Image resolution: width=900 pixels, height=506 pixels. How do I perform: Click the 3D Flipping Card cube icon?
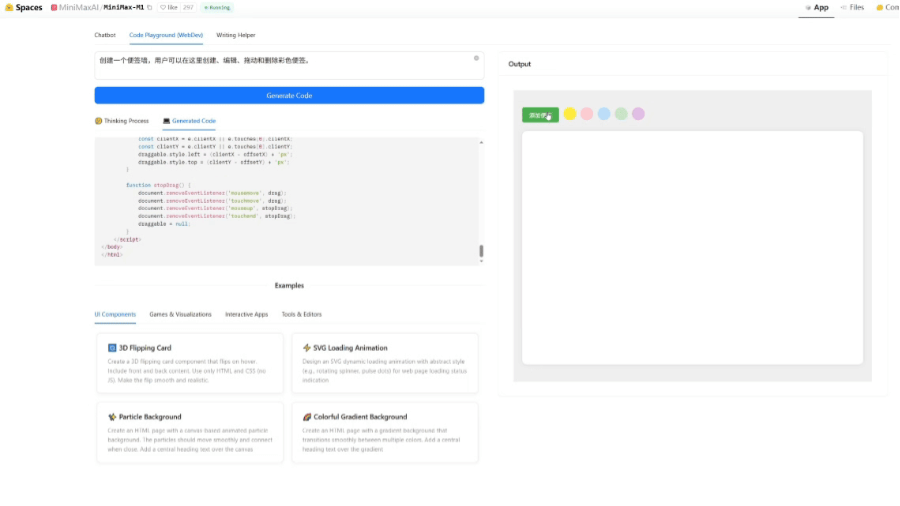click(112, 348)
